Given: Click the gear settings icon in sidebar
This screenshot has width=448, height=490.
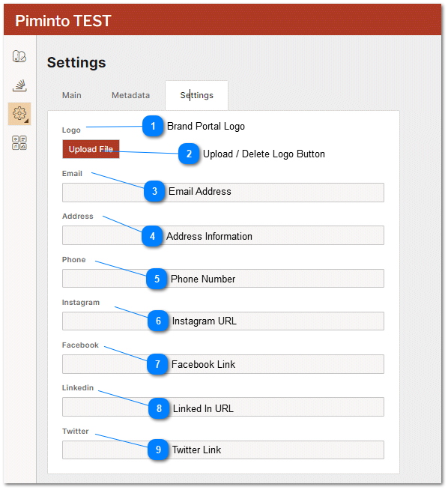Looking at the screenshot, I should click(19, 113).
